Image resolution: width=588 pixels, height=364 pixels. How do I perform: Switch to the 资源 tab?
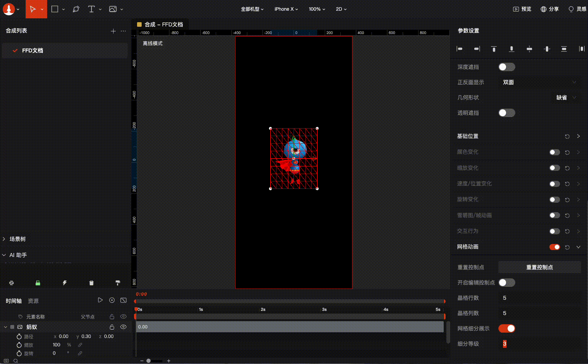click(x=33, y=301)
